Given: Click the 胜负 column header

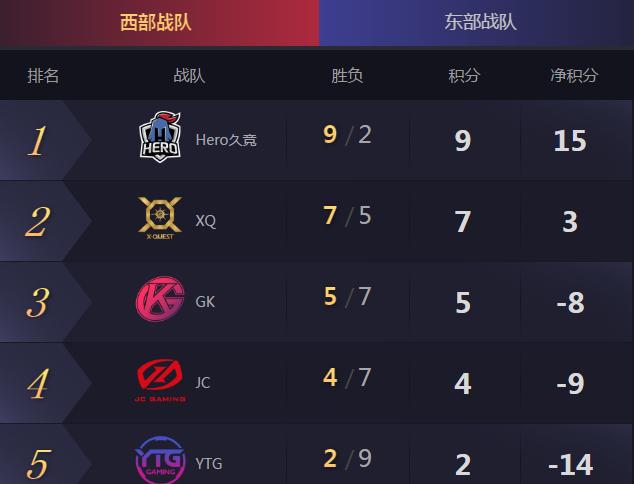Looking at the screenshot, I should point(347,76).
